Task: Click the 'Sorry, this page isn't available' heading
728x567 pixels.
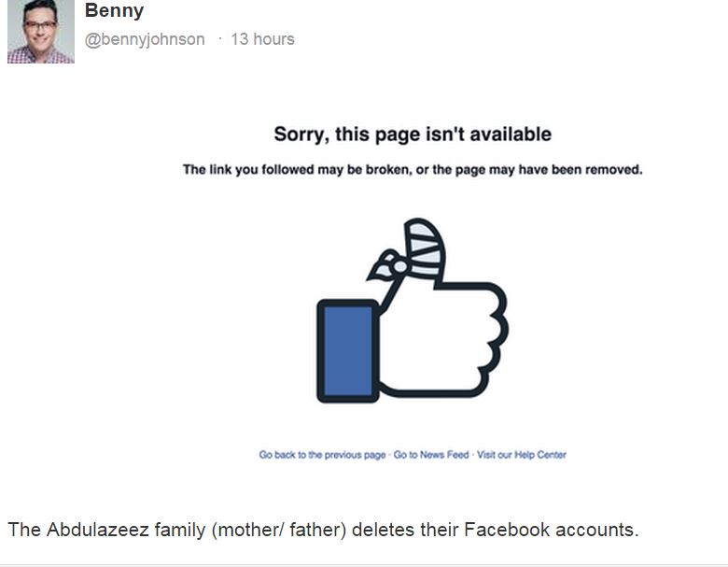Action: point(413,135)
